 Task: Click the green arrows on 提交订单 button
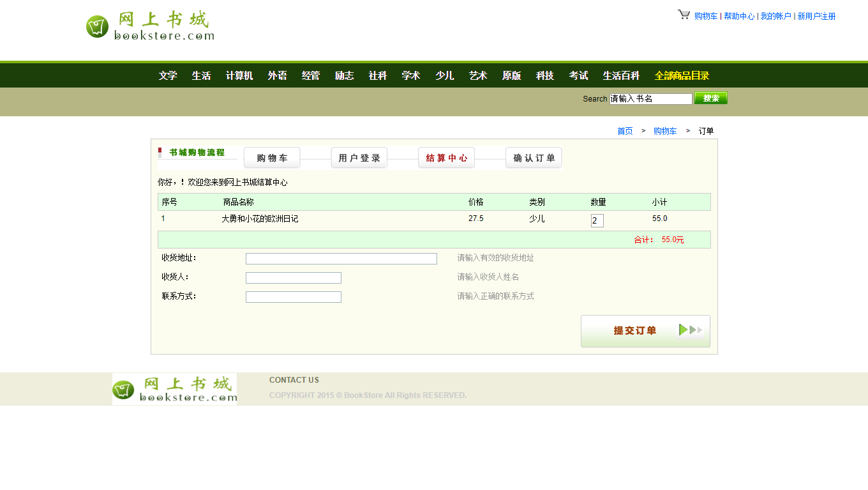point(691,330)
